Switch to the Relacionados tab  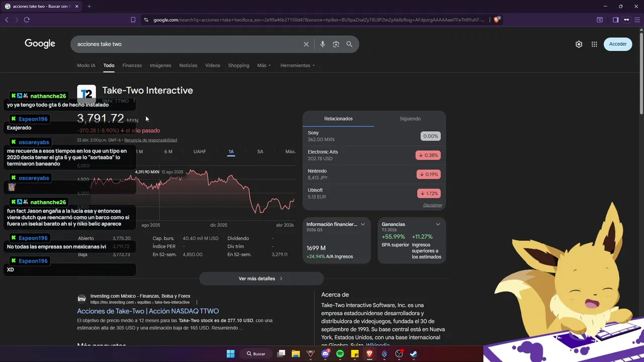click(x=338, y=119)
